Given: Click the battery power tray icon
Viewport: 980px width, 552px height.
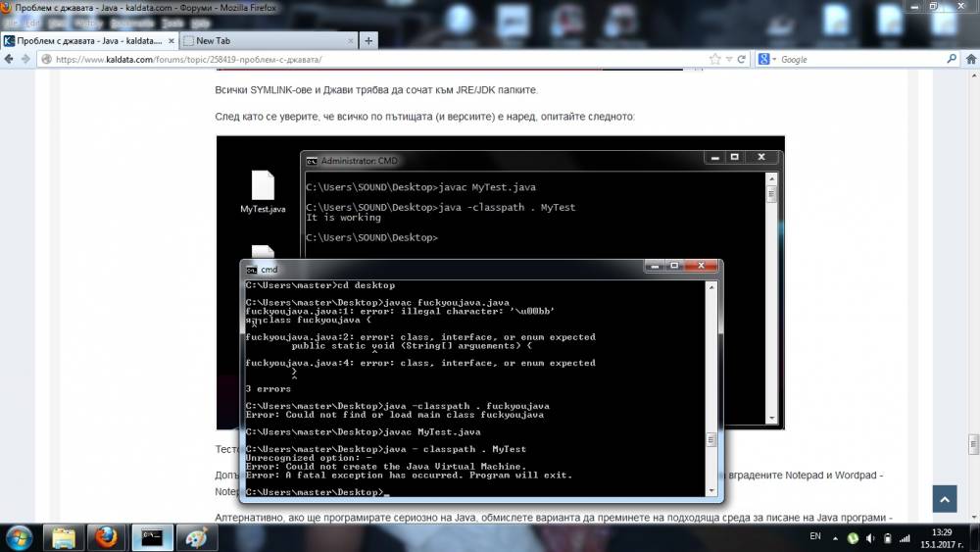Looking at the screenshot, I should (887, 537).
